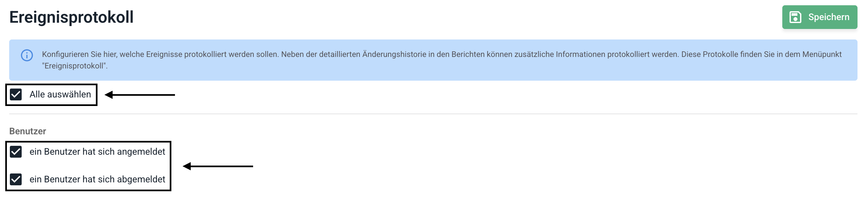Untick the Alle auswählen checkbox
The height and width of the screenshot is (210, 868).
(16, 94)
